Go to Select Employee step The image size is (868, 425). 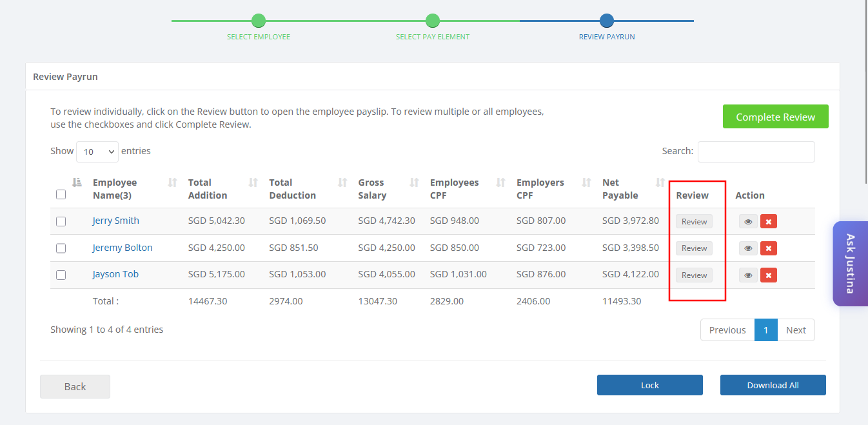(259, 21)
